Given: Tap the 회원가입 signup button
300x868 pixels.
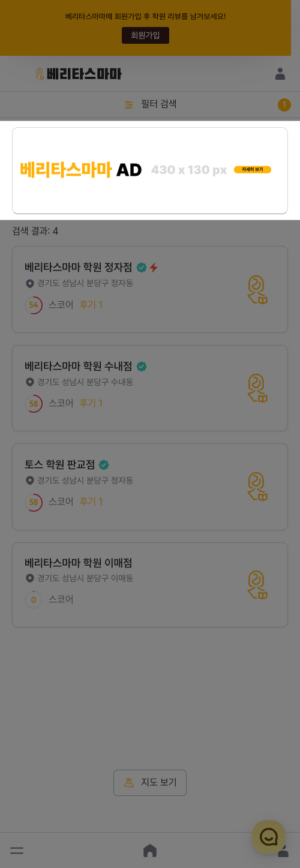Looking at the screenshot, I should point(145,35).
